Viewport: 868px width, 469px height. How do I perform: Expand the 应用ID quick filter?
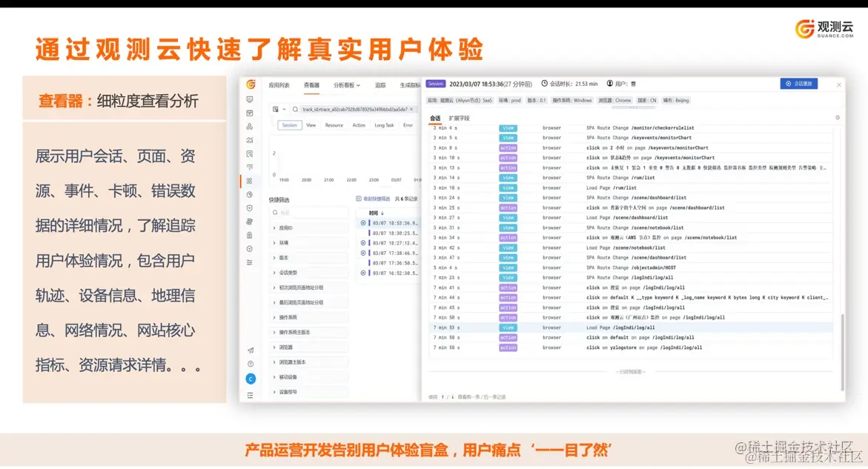point(310,228)
